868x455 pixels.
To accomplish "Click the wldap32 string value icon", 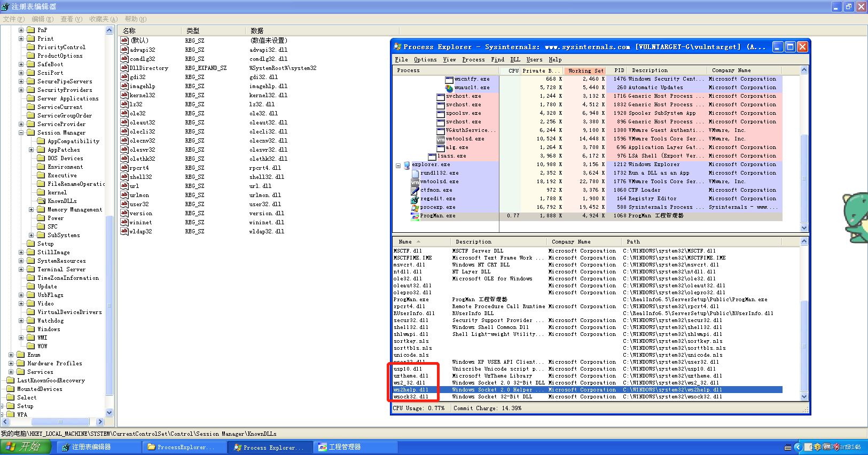I will 124,231.
